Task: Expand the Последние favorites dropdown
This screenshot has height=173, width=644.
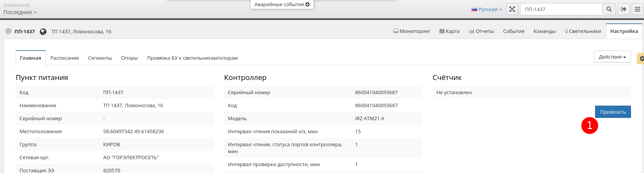Action: [x=20, y=12]
